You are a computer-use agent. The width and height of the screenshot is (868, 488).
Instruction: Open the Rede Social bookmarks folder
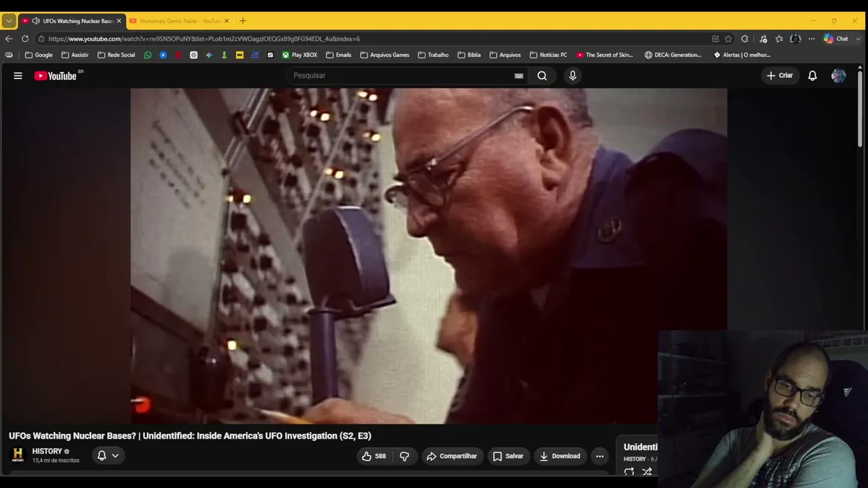point(116,55)
